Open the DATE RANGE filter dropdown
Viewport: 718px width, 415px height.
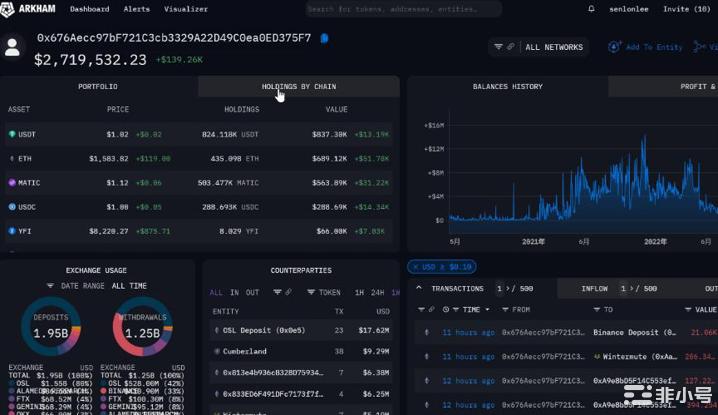pyautogui.click(x=84, y=286)
